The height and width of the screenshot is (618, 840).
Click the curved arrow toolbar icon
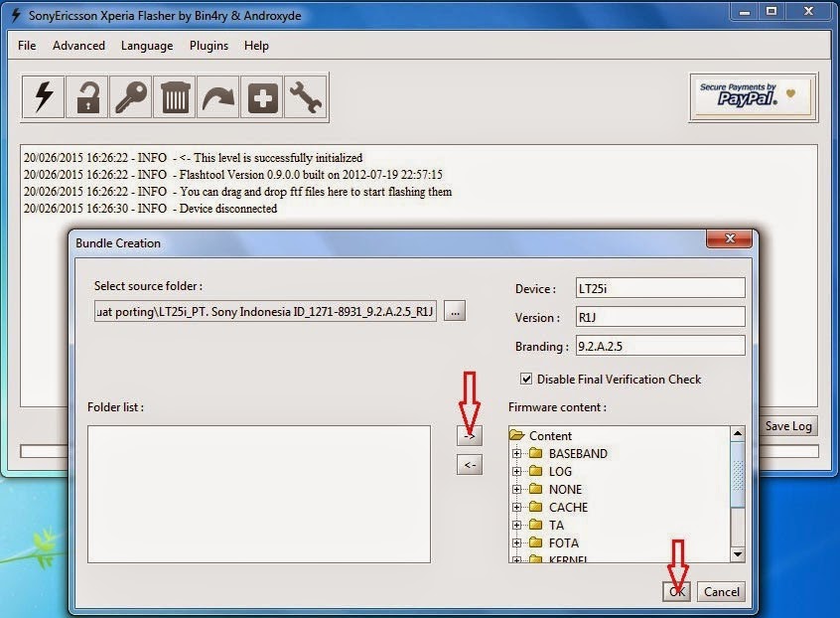[x=218, y=97]
